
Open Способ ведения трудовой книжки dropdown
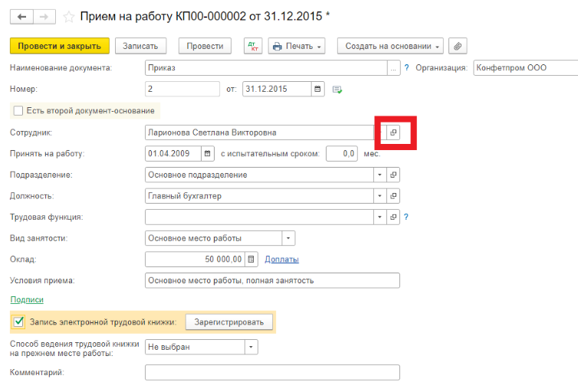tap(251, 348)
